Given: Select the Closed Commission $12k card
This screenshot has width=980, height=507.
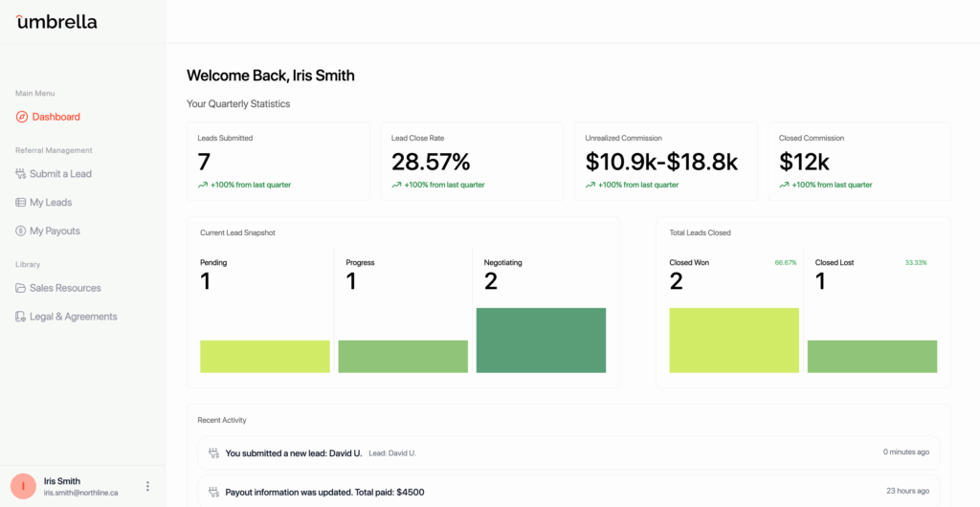Looking at the screenshot, I should point(858,161).
